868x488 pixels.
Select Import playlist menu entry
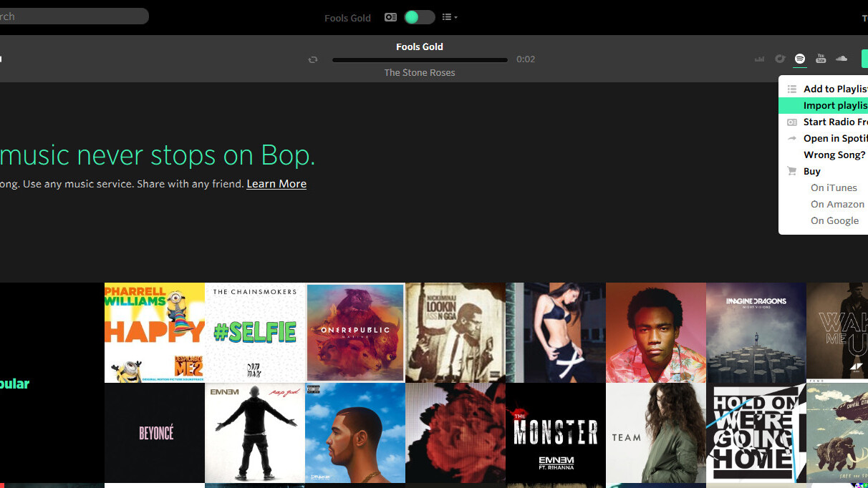point(823,105)
